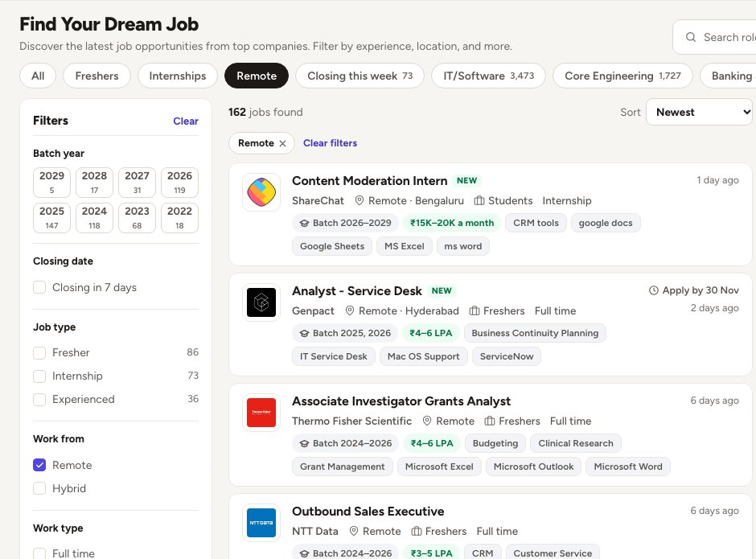Check the Internship job type checkbox
The width and height of the screenshot is (756, 559).
point(39,376)
